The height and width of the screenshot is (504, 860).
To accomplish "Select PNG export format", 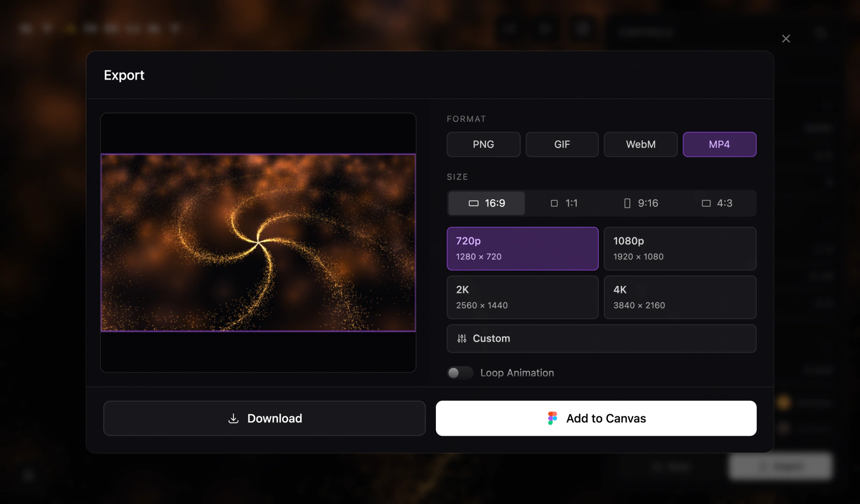I will pos(483,145).
